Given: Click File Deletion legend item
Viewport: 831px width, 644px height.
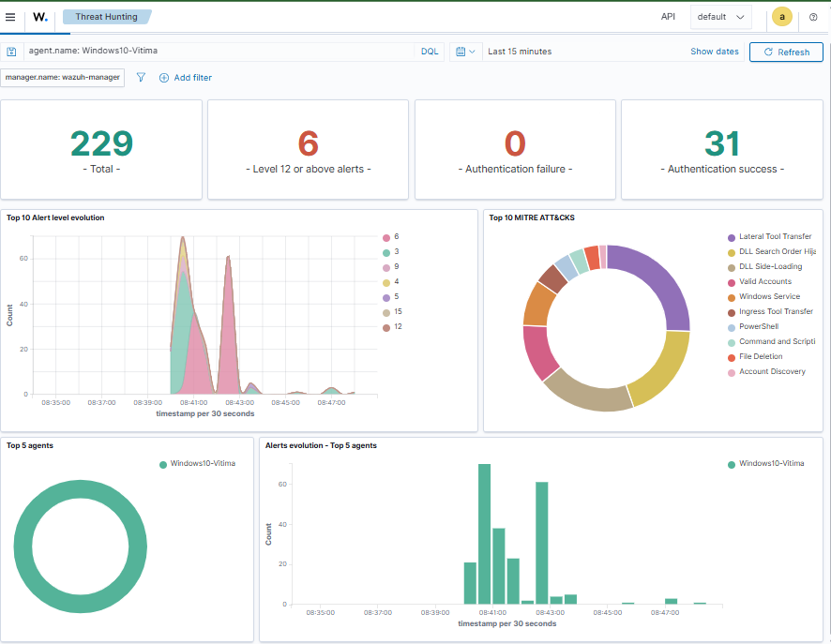Looking at the screenshot, I should point(755,356).
